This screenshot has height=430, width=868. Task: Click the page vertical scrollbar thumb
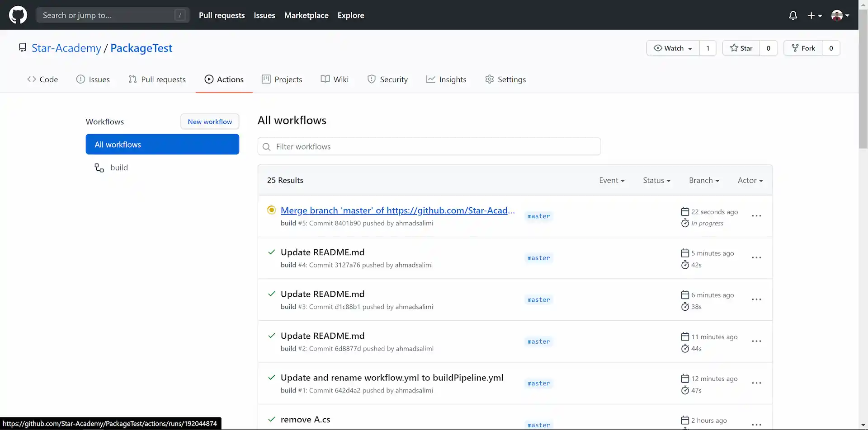[863, 79]
